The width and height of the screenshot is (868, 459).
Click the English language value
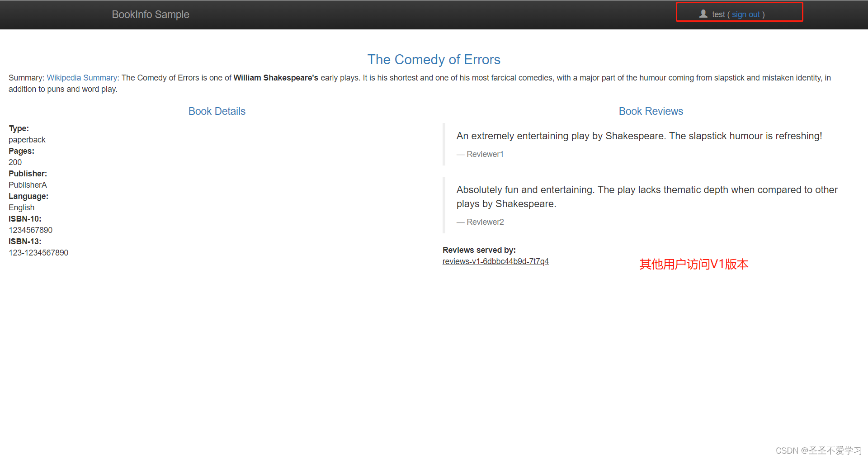point(21,208)
